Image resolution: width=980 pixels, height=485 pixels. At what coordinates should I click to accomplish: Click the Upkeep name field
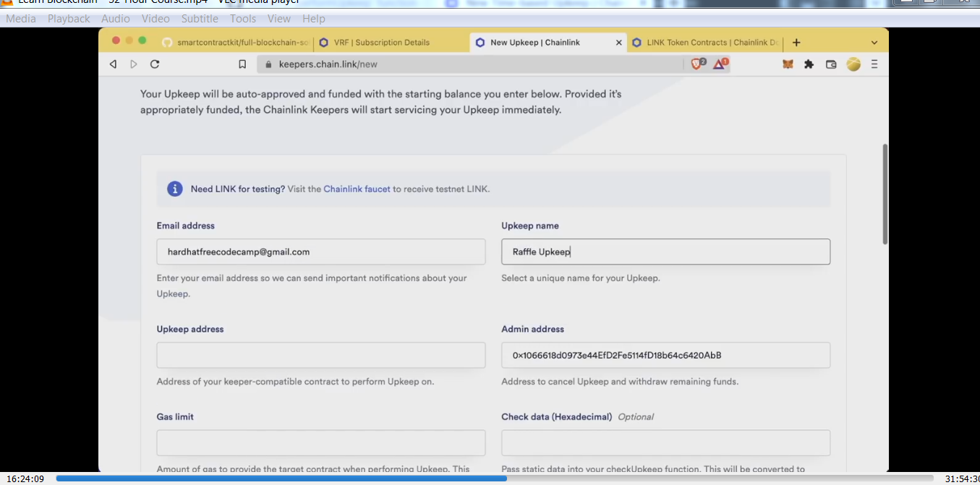[665, 252]
